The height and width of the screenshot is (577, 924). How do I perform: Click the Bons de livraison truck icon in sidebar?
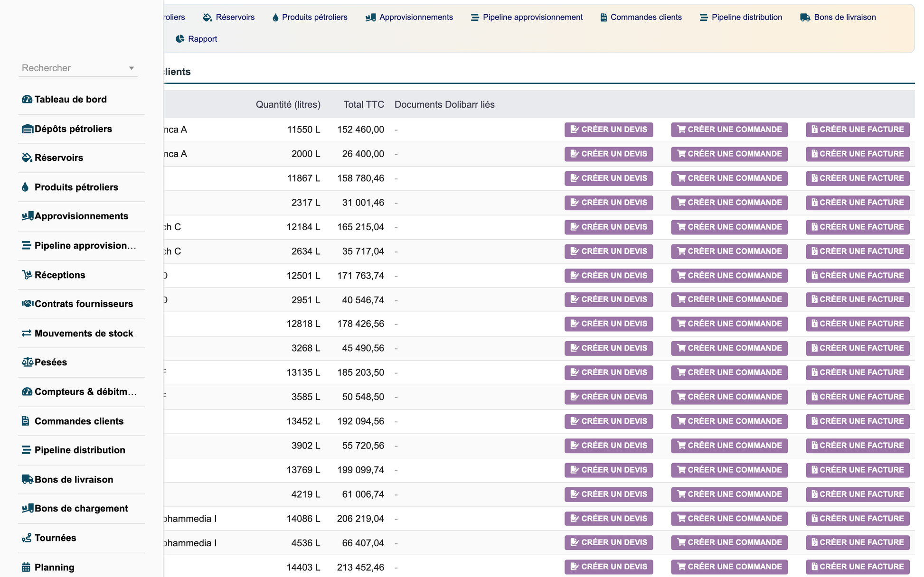coord(27,479)
